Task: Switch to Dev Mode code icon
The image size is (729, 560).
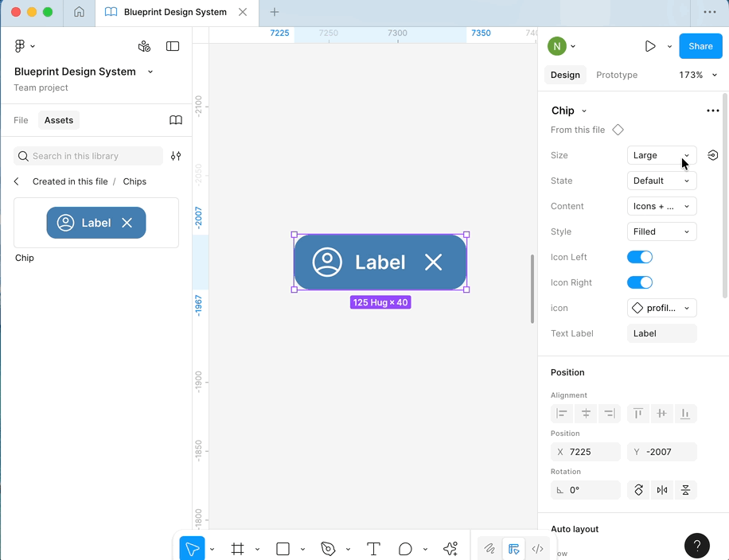Action: [x=537, y=549]
